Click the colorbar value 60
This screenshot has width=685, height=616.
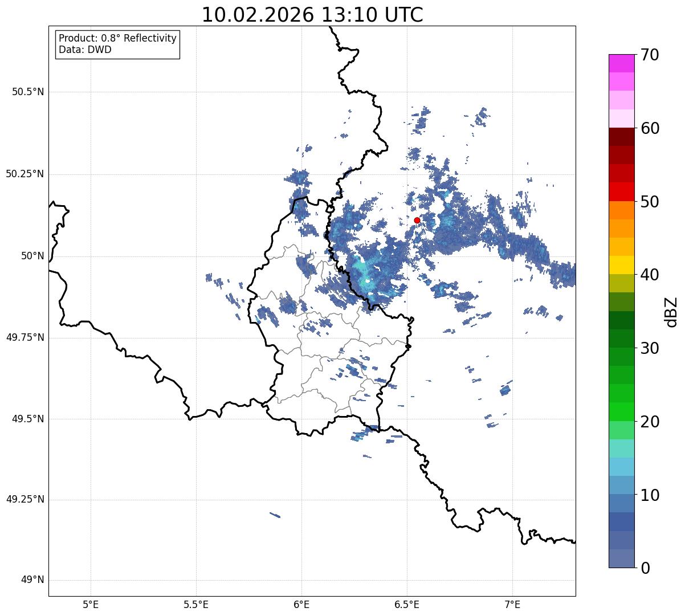[649, 128]
